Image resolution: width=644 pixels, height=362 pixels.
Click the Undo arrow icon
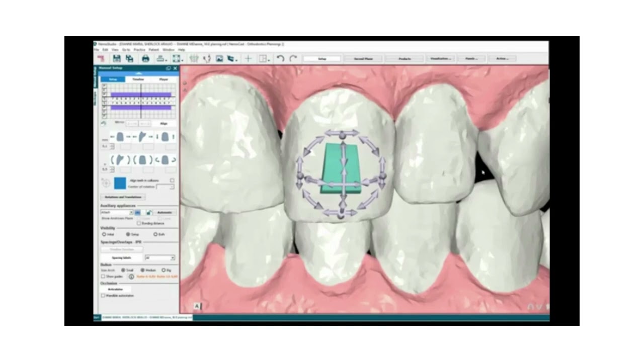280,59
